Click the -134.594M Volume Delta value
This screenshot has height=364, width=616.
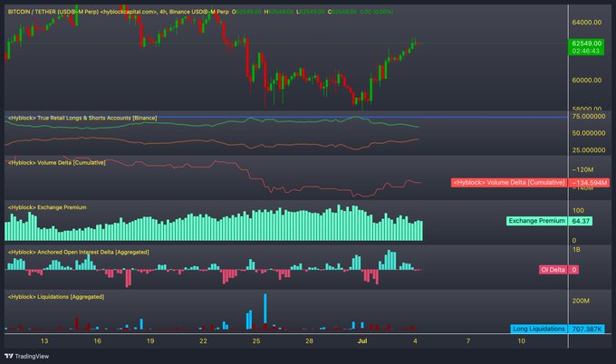[x=589, y=183]
